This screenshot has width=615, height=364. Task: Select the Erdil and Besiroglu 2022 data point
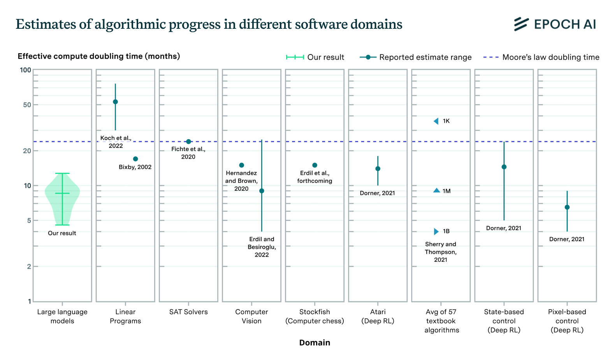pos(262,191)
